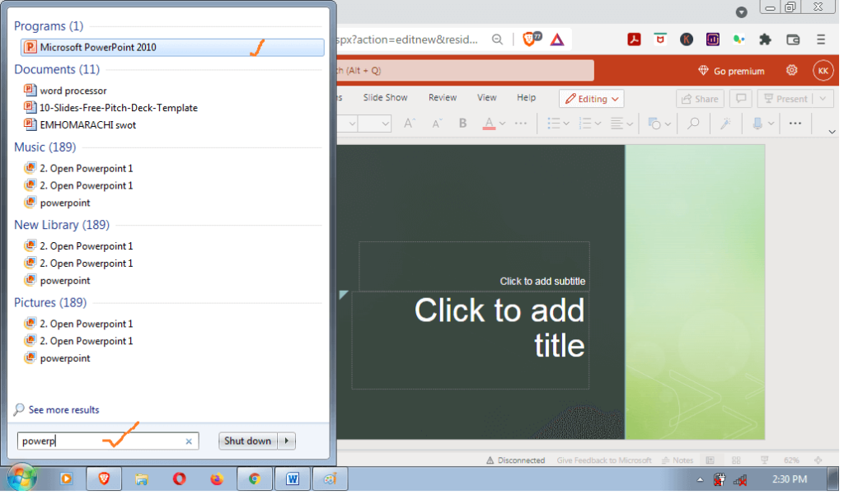Open the Help tab
This screenshot has width=844, height=504.
click(x=526, y=98)
